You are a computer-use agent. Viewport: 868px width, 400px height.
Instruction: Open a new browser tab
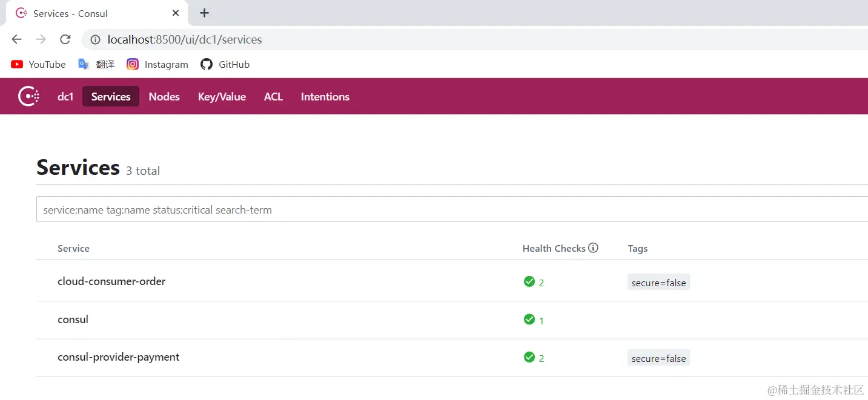(x=204, y=13)
